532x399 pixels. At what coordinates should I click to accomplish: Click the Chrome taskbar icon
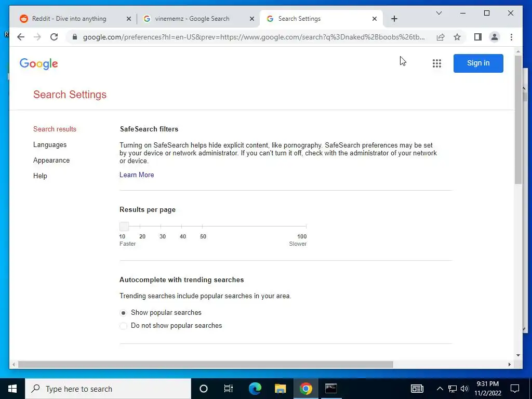(305, 389)
